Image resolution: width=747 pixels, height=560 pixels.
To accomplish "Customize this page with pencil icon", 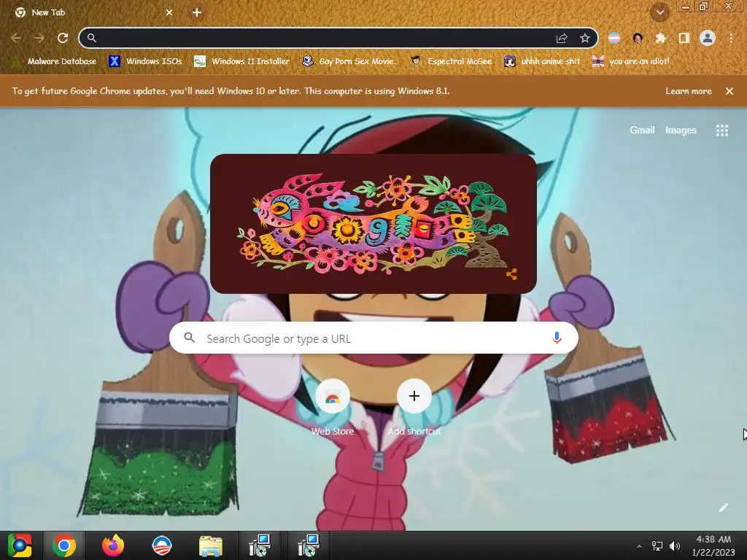I will coord(723,507).
